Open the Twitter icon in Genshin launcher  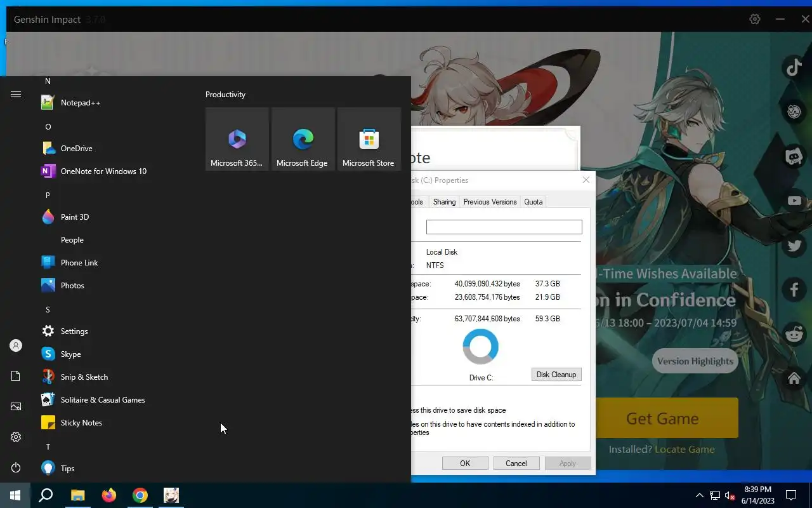[794, 245]
